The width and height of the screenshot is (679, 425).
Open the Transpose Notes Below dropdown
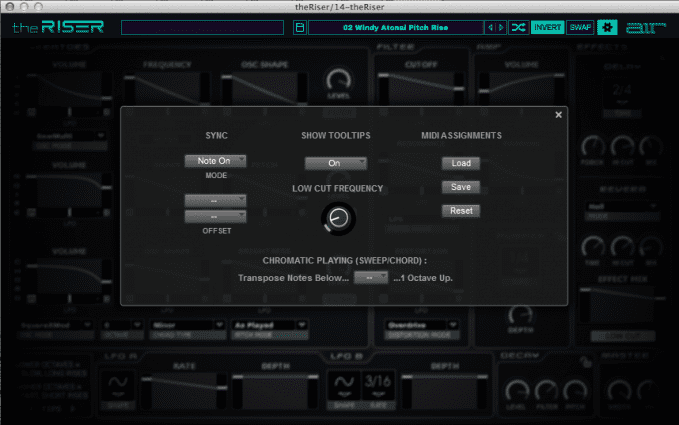(x=371, y=277)
